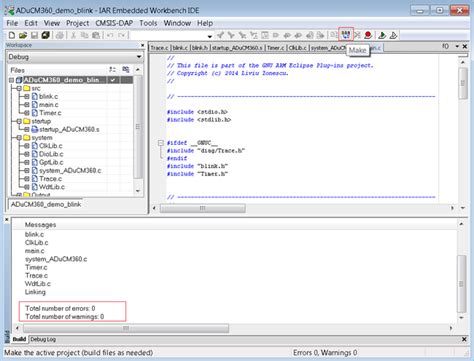474x361 pixels.
Task: Click the "Total number of errors: 0" message
Action: 60,308
